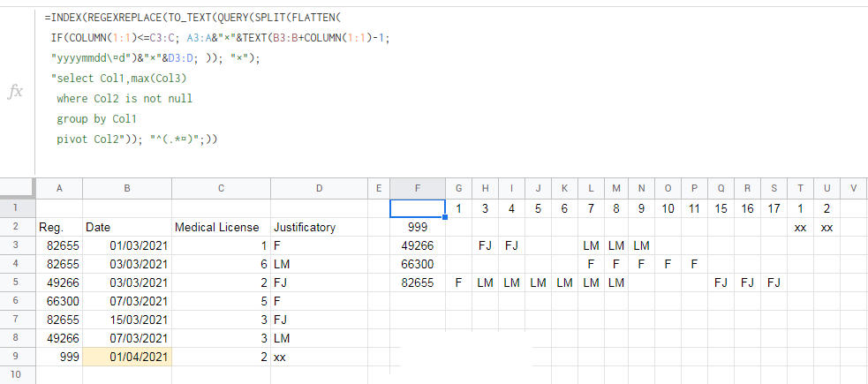Image resolution: width=868 pixels, height=384 pixels.
Task: Select header value 2 in column U
Action: (827, 208)
